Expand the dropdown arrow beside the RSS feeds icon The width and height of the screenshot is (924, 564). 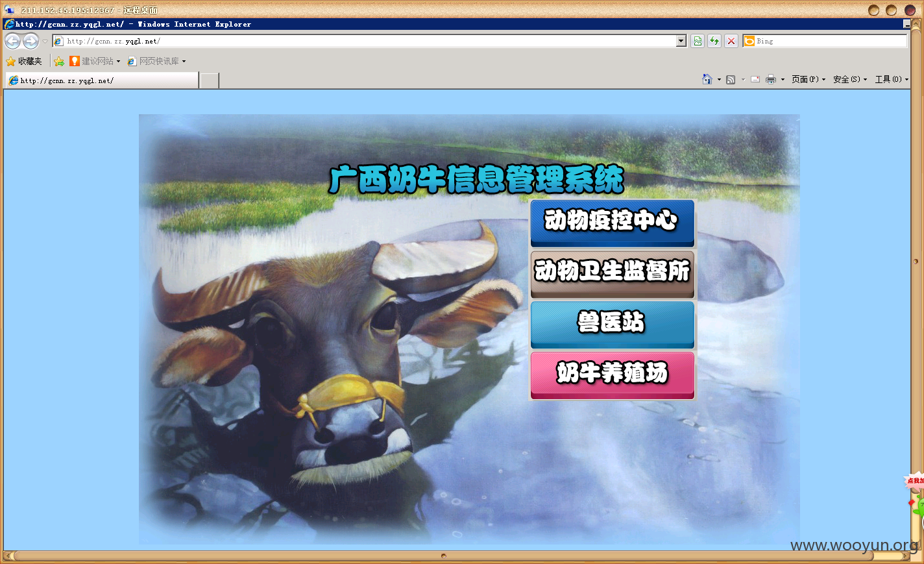743,80
